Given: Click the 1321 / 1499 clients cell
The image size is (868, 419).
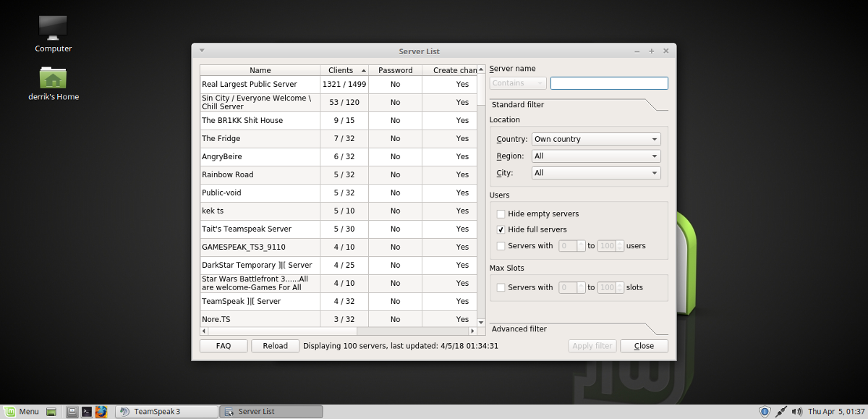Looking at the screenshot, I should [344, 85].
